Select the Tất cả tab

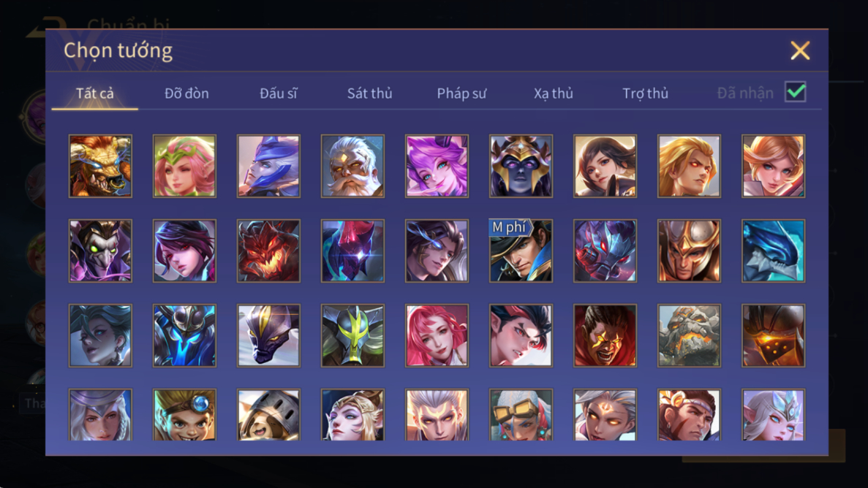[94, 94]
